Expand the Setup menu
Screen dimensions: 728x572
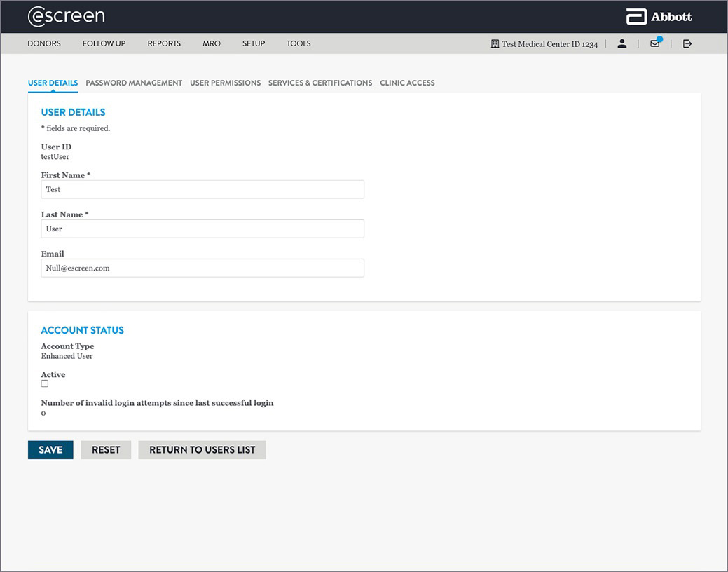pyautogui.click(x=254, y=43)
